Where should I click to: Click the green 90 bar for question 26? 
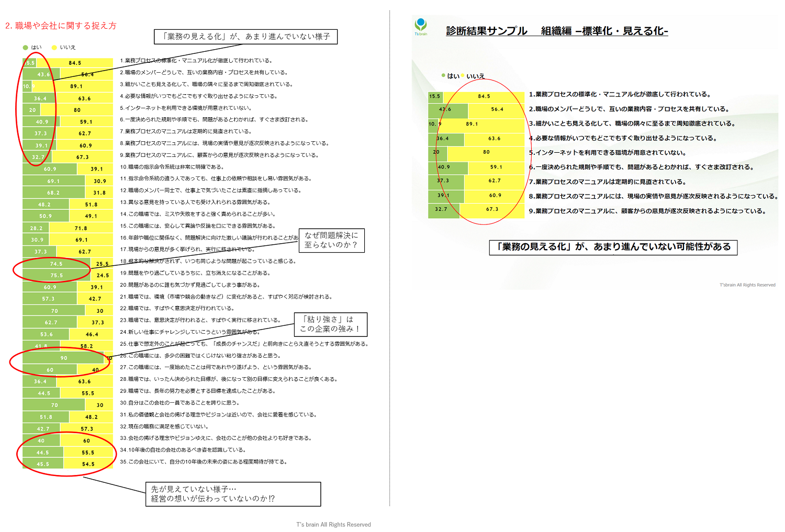(63, 358)
